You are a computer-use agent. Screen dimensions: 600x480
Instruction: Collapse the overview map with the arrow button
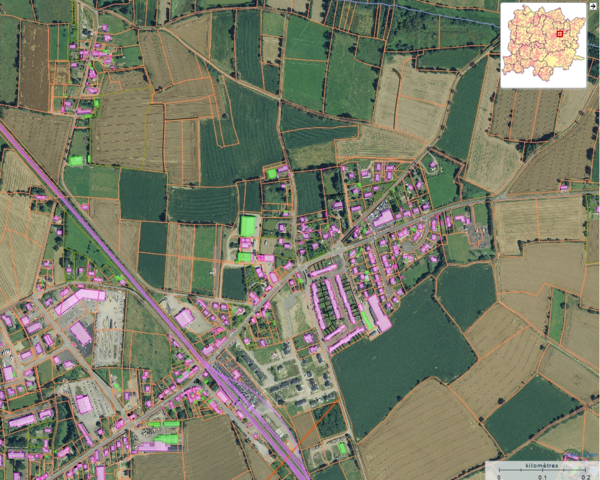tap(593, 6)
